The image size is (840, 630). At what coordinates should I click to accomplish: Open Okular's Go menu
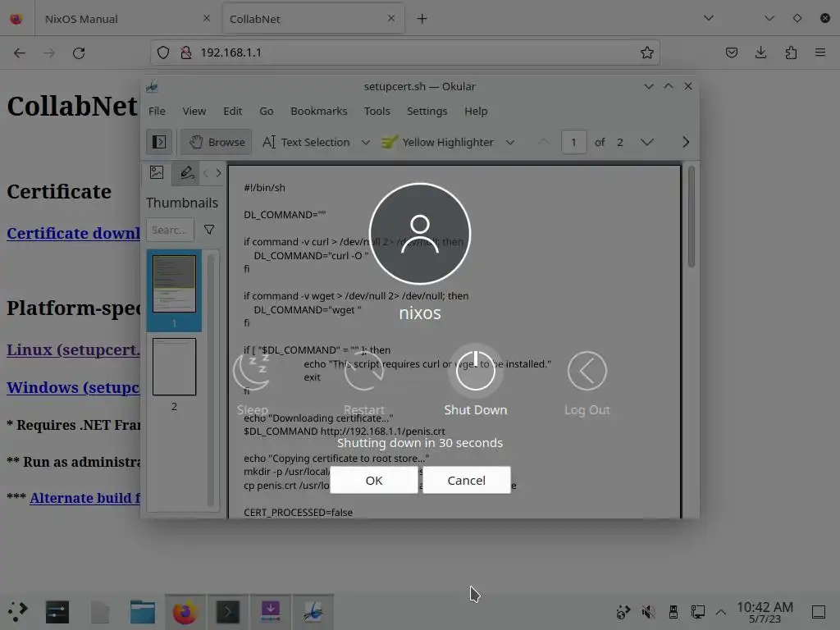point(267,111)
